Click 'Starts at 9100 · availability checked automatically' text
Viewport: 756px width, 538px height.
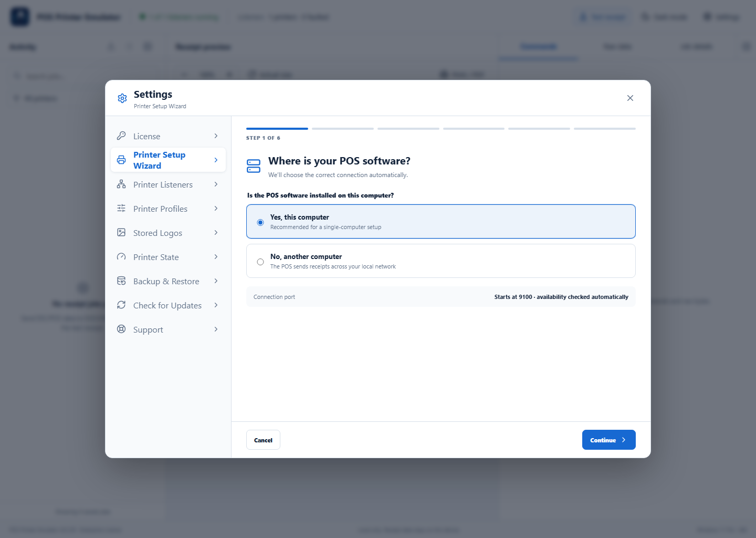[x=561, y=297]
